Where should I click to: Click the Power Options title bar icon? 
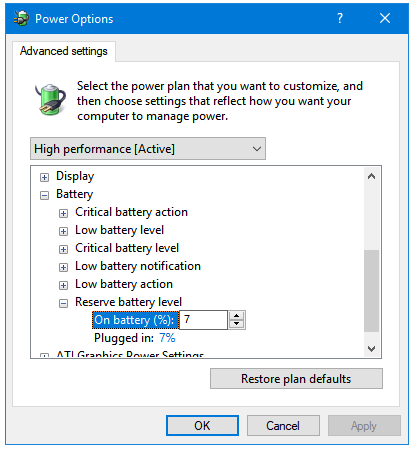(22, 18)
